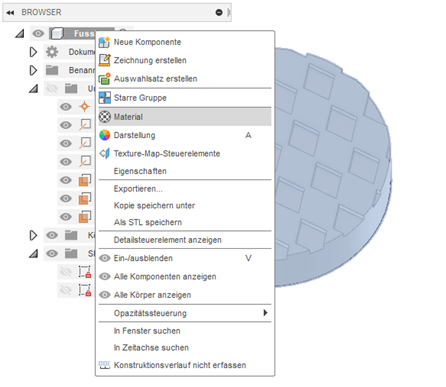Screen dimensions: 446x387
Task: Choose Konstruktionsverlauf nicht erfassen
Action: tap(185, 365)
